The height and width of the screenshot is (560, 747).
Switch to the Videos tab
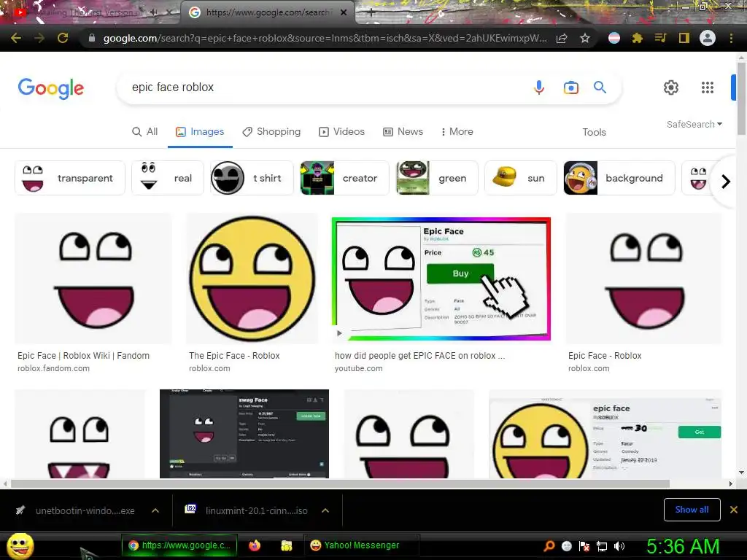tap(341, 132)
